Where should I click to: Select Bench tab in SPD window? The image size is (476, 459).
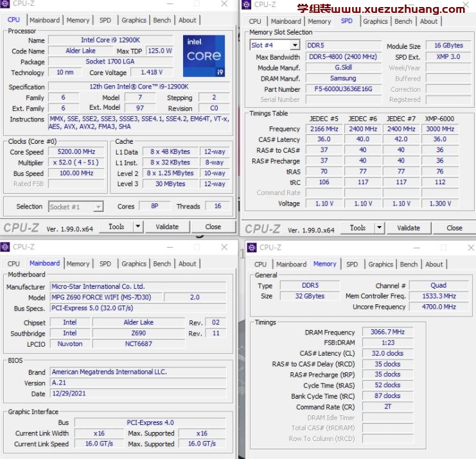[403, 22]
